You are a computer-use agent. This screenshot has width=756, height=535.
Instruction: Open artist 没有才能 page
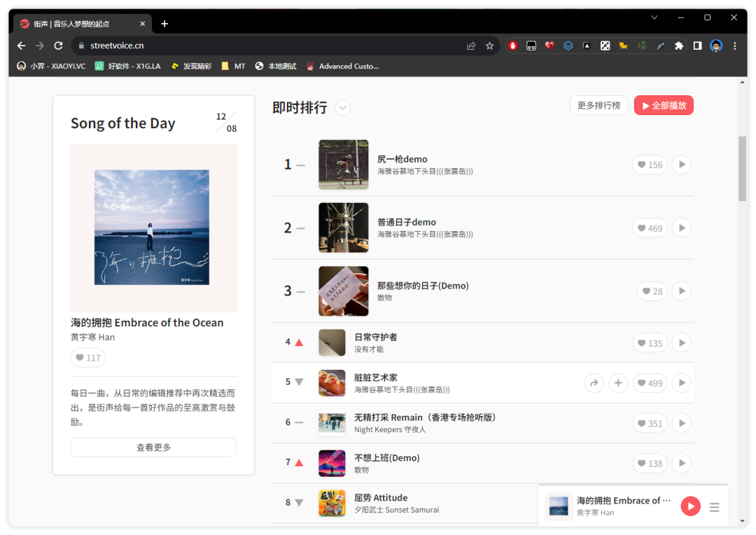coord(369,349)
